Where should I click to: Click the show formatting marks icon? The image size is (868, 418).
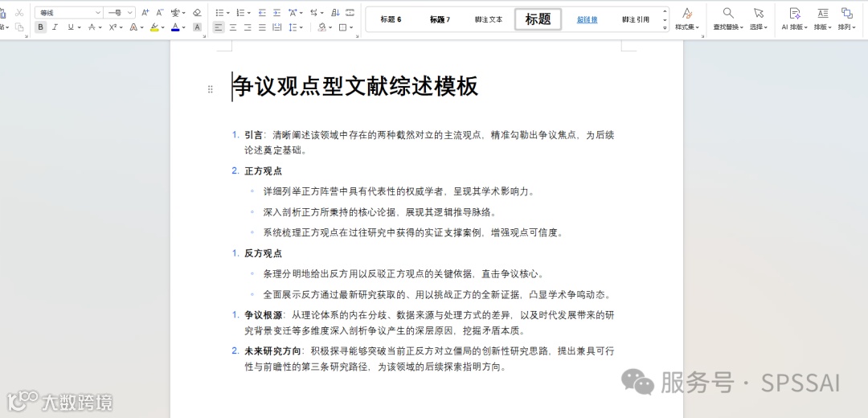coord(350,12)
